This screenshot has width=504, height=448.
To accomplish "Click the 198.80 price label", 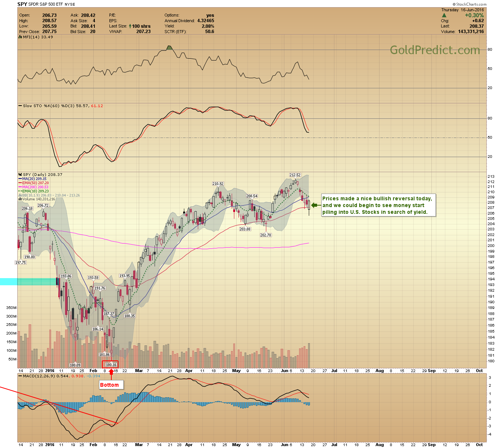I will [30, 257].
